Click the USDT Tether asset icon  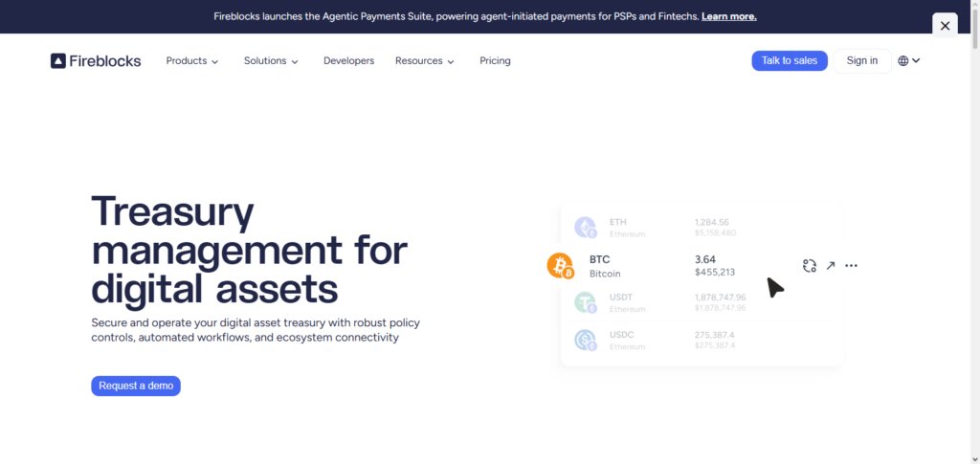tap(586, 303)
